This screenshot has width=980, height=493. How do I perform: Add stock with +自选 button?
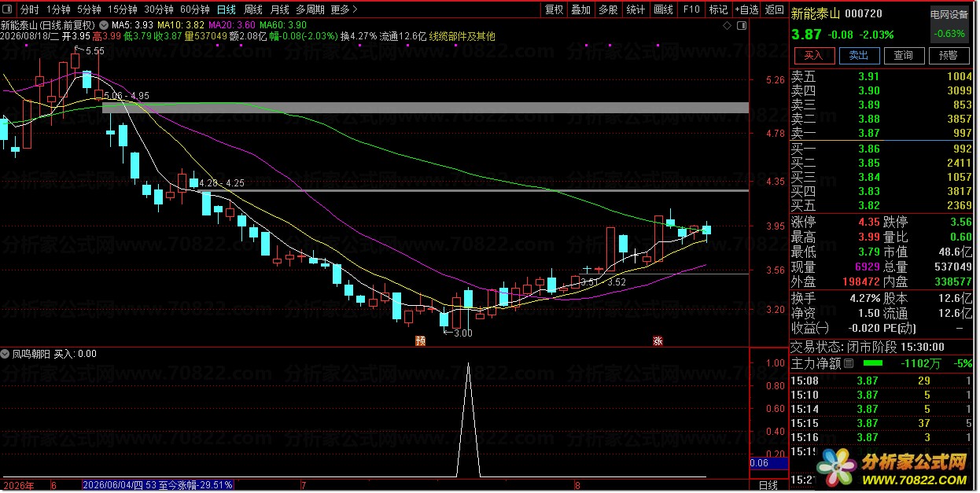pos(746,9)
